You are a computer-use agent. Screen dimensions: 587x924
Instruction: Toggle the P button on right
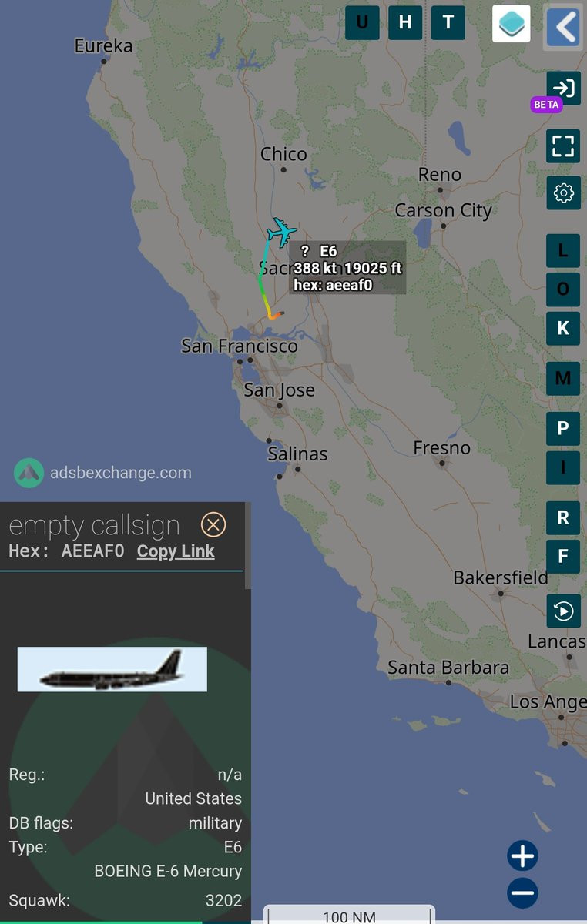[x=563, y=428]
